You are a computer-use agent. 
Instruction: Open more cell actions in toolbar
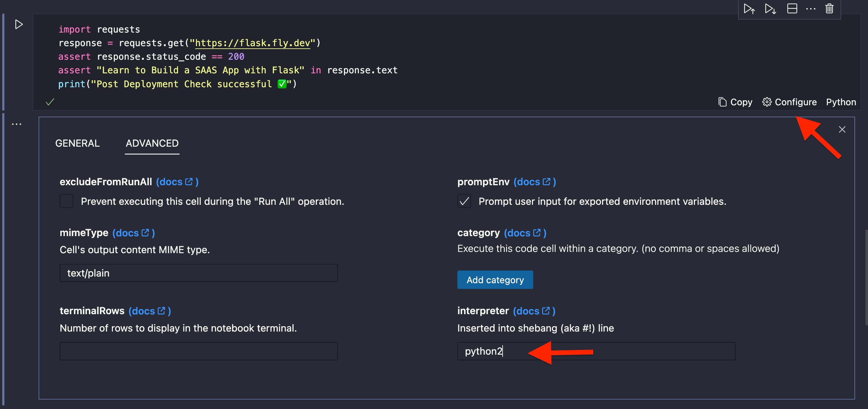[x=810, y=9]
